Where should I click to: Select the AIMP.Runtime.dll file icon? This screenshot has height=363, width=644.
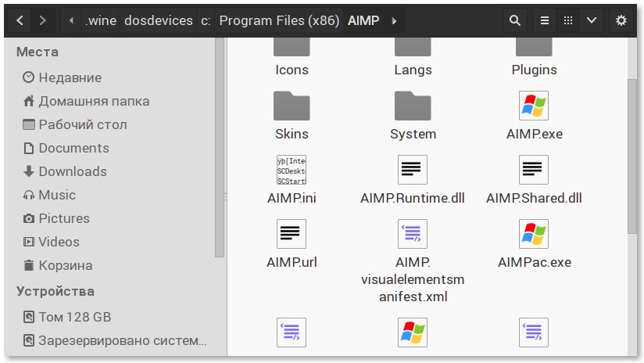(413, 170)
